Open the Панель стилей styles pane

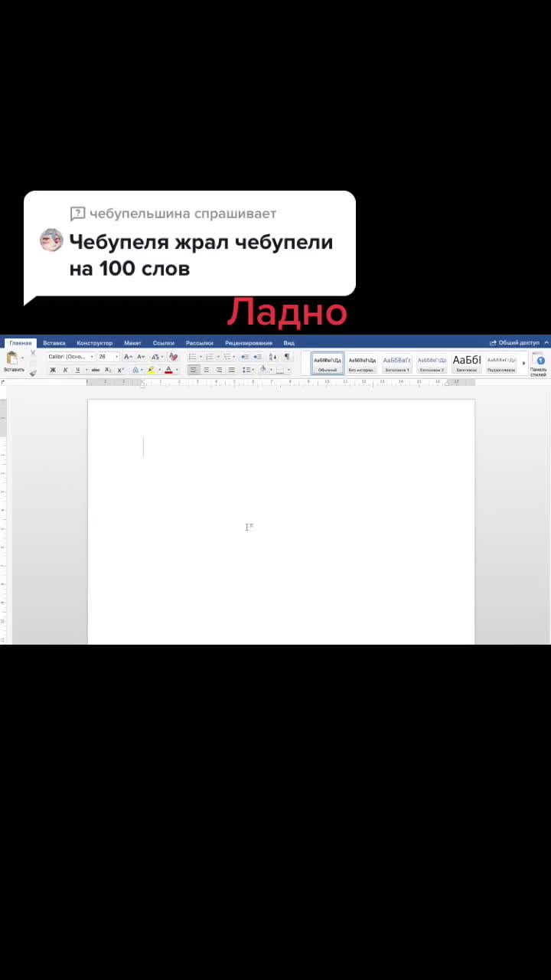(x=539, y=364)
